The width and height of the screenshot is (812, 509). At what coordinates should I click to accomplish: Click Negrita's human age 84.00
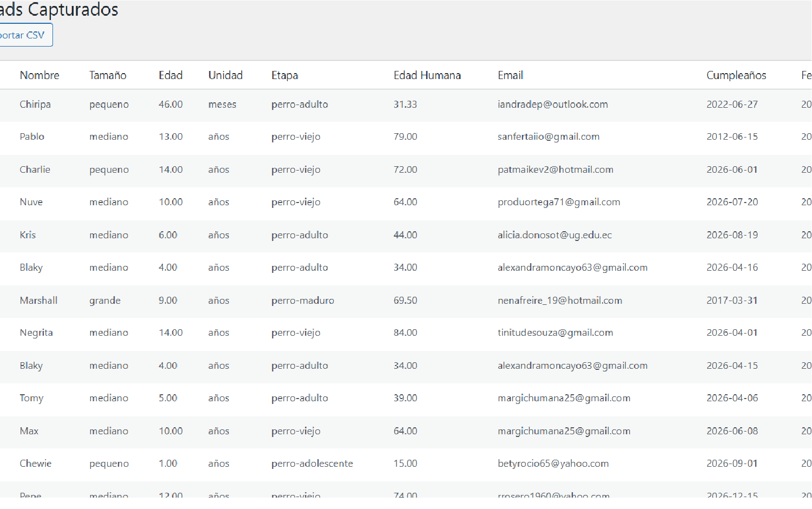click(x=405, y=332)
